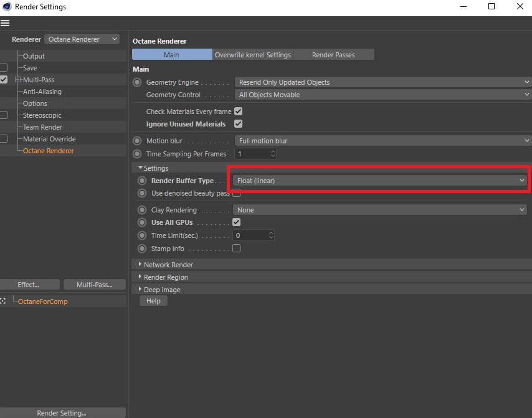The image size is (532, 418).
Task: Click the Time Limit value field
Action: [250, 235]
